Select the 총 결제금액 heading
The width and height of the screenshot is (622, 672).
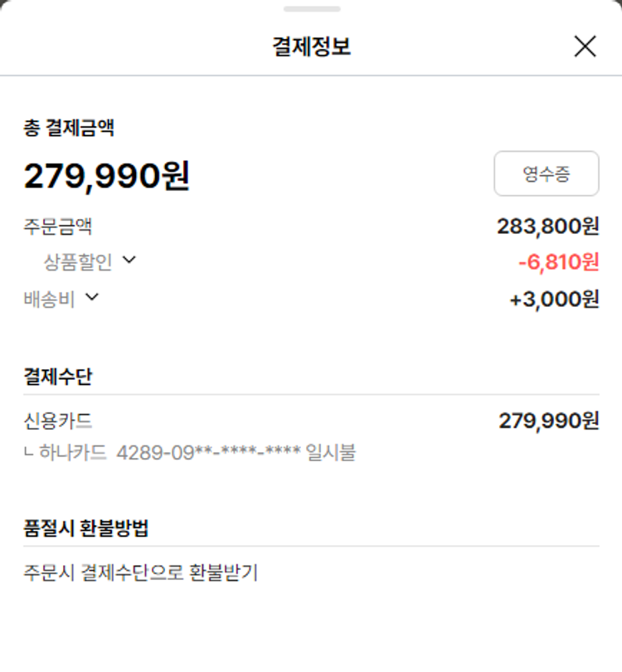[69, 128]
